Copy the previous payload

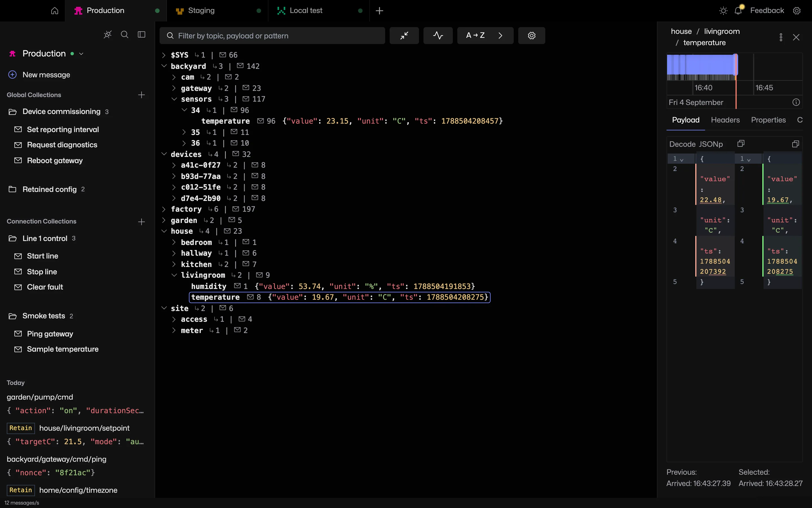click(x=741, y=144)
